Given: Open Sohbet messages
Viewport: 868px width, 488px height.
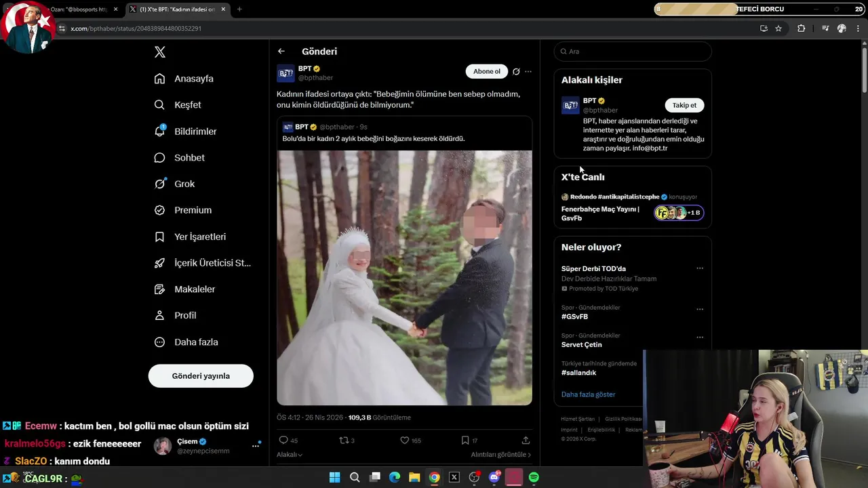Looking at the screenshot, I should 179,157.
